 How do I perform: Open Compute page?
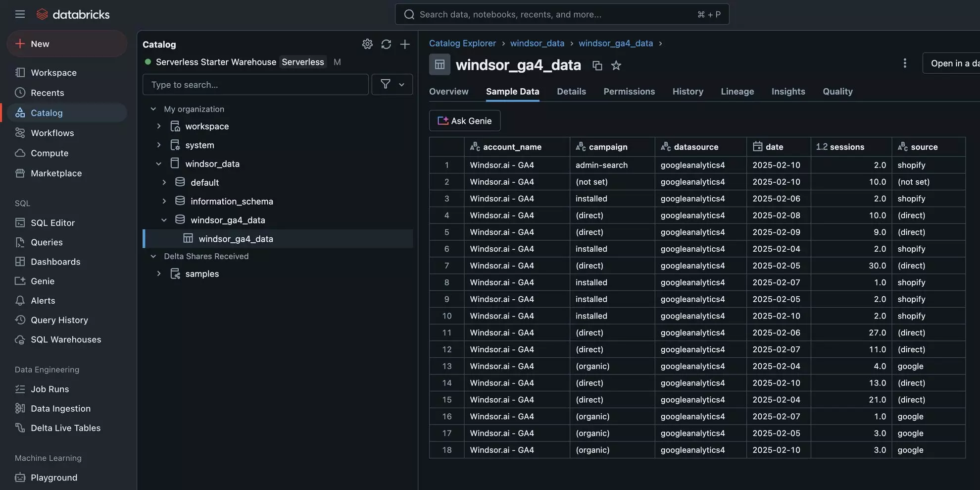pyautogui.click(x=67, y=153)
